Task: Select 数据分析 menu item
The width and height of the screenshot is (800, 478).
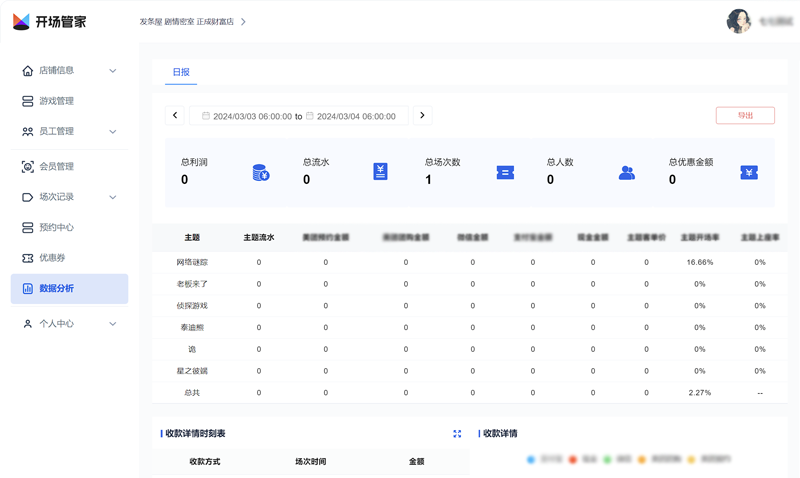Action: (69, 289)
